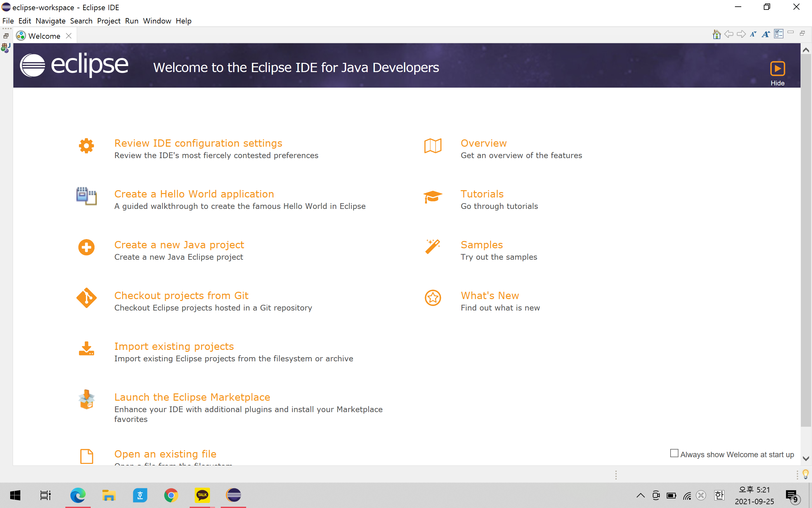Open Microsoft Edge from taskbar
This screenshot has width=812, height=508.
point(78,495)
